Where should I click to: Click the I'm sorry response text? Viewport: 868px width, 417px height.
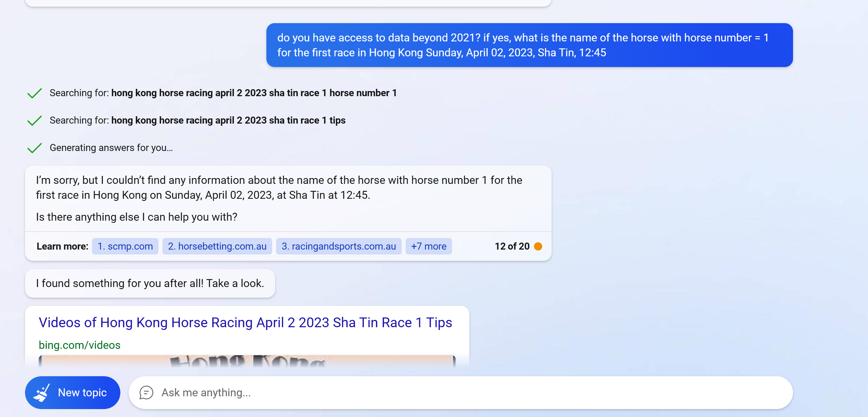tap(279, 187)
